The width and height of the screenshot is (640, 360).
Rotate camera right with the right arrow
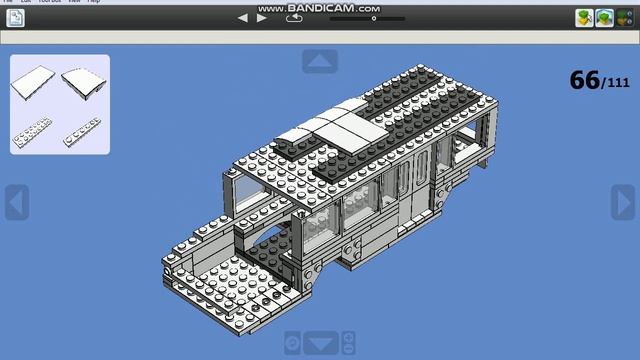(623, 202)
